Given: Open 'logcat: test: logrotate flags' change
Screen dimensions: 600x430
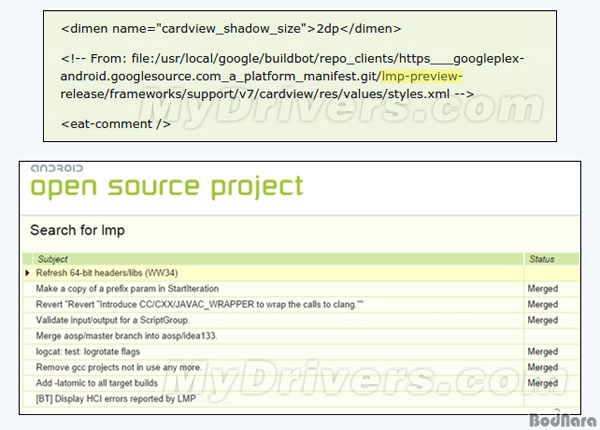Looking at the screenshot, I should coord(88,352).
